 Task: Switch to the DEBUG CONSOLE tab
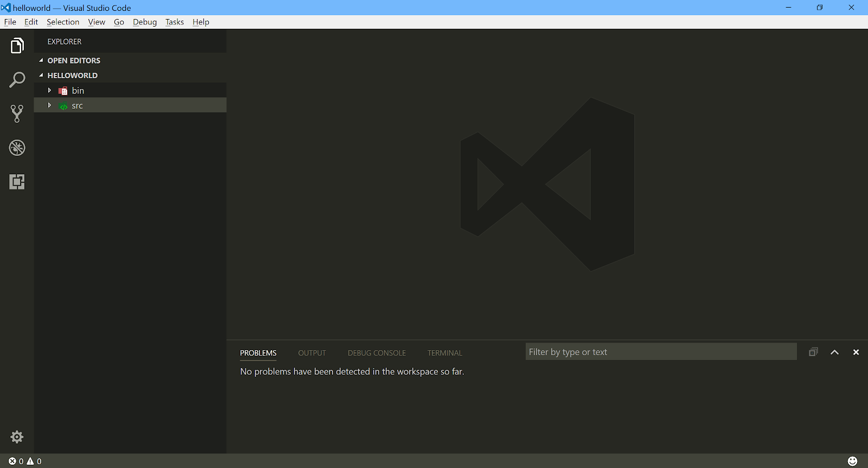coord(376,353)
